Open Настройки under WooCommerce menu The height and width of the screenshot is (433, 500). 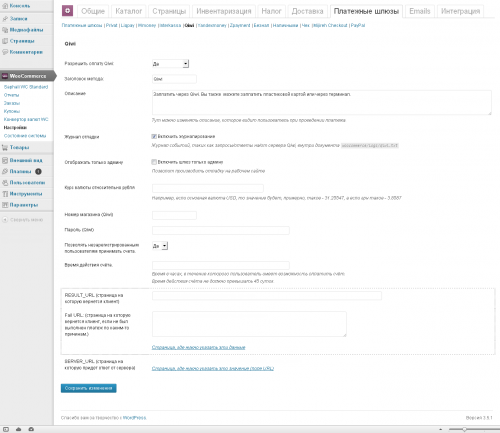pyautogui.click(x=15, y=128)
